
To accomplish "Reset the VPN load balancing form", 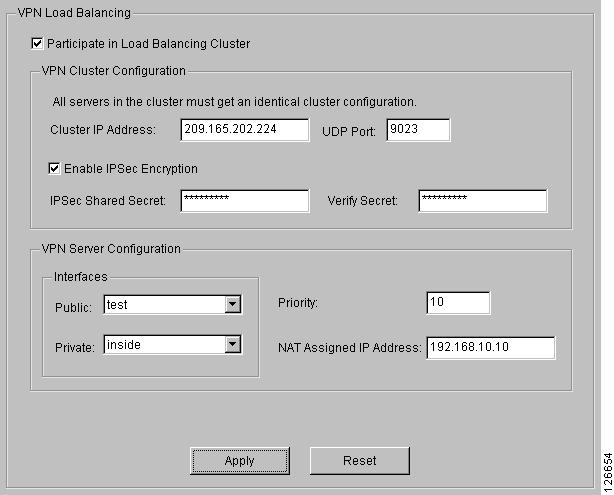I will click(x=359, y=461).
